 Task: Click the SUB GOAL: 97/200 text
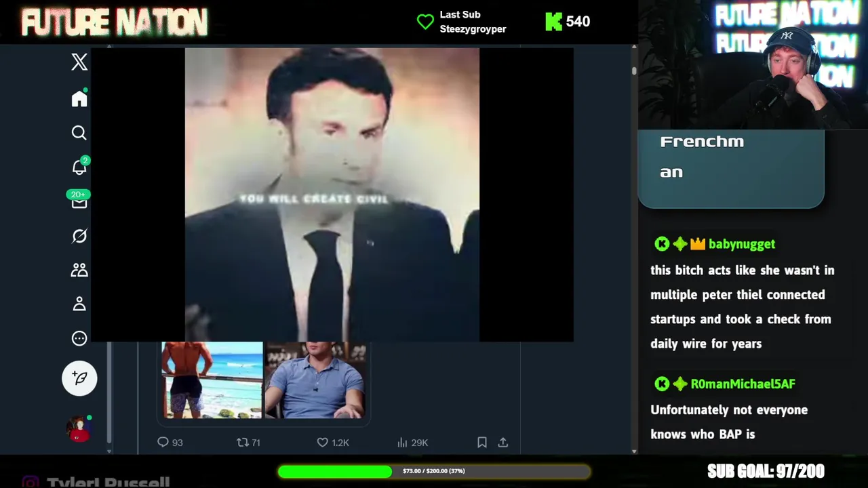tap(766, 471)
